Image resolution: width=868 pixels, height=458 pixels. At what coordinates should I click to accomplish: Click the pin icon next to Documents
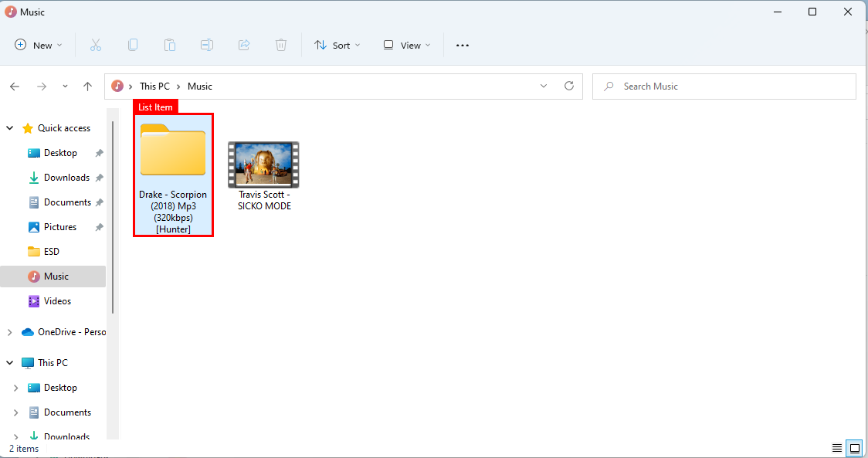click(99, 202)
